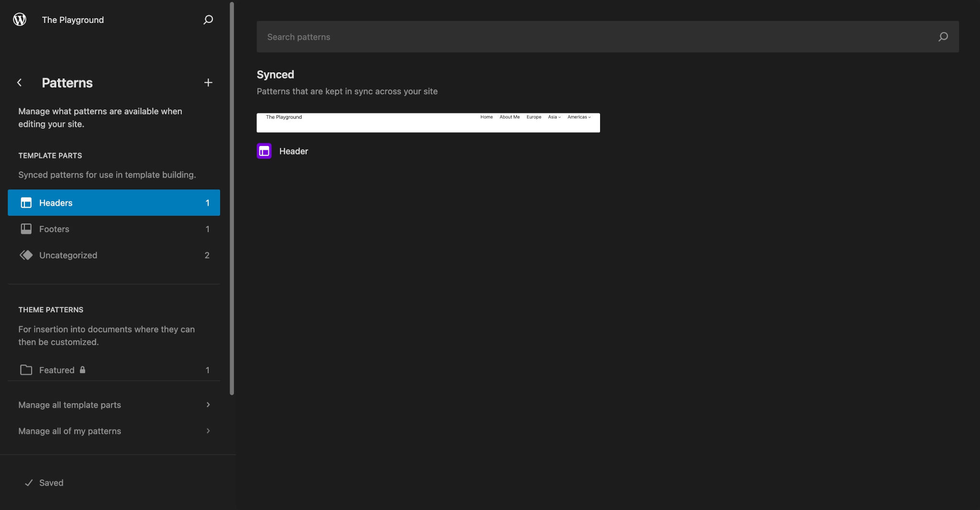Viewport: 980px width, 510px height.
Task: Click the Europe link in the header preview
Action: click(534, 117)
